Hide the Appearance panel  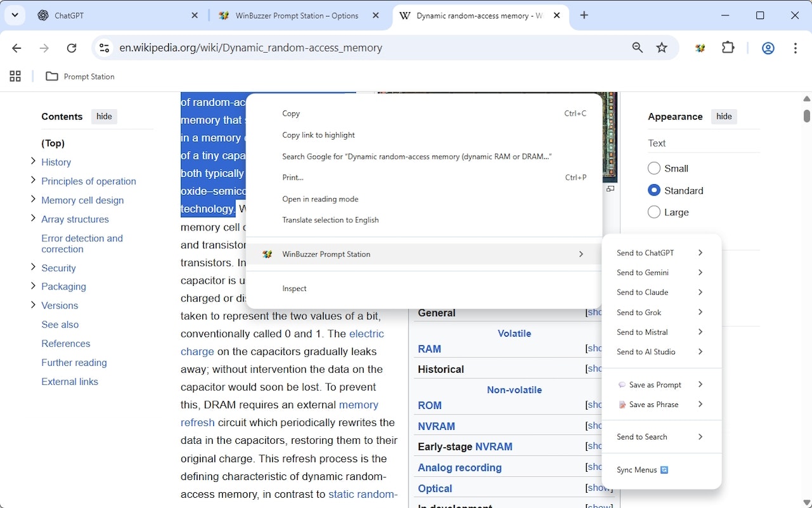point(724,116)
